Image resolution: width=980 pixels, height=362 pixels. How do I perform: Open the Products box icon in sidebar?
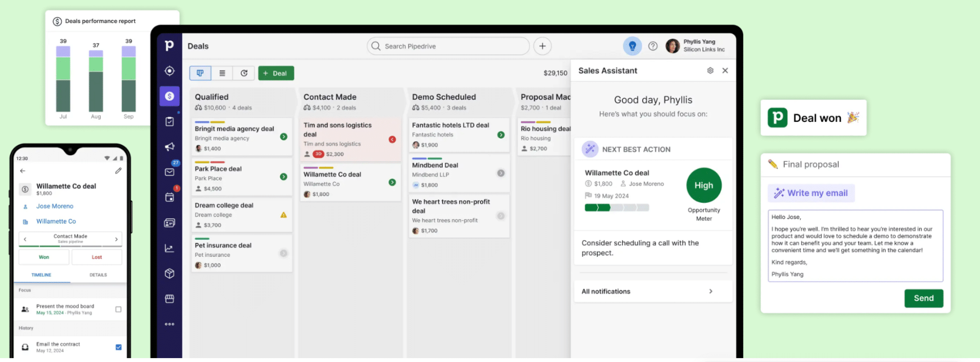pos(170,273)
